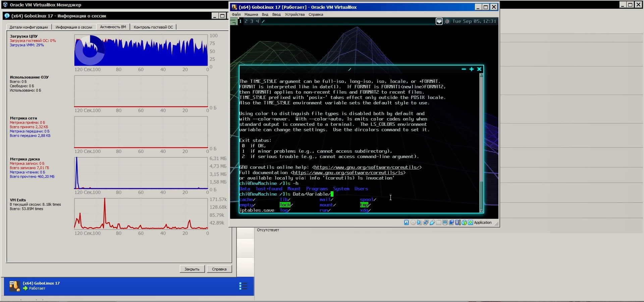Open the Вид dropdown menu
Image resolution: width=644 pixels, height=302 pixels.
tap(265, 14)
